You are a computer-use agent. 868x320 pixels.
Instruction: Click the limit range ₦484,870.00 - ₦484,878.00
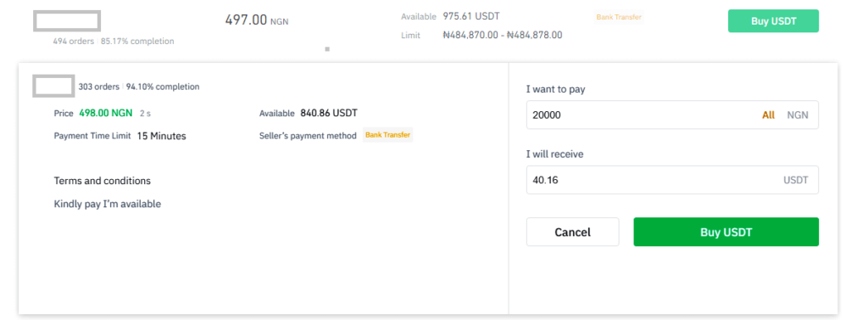point(503,35)
